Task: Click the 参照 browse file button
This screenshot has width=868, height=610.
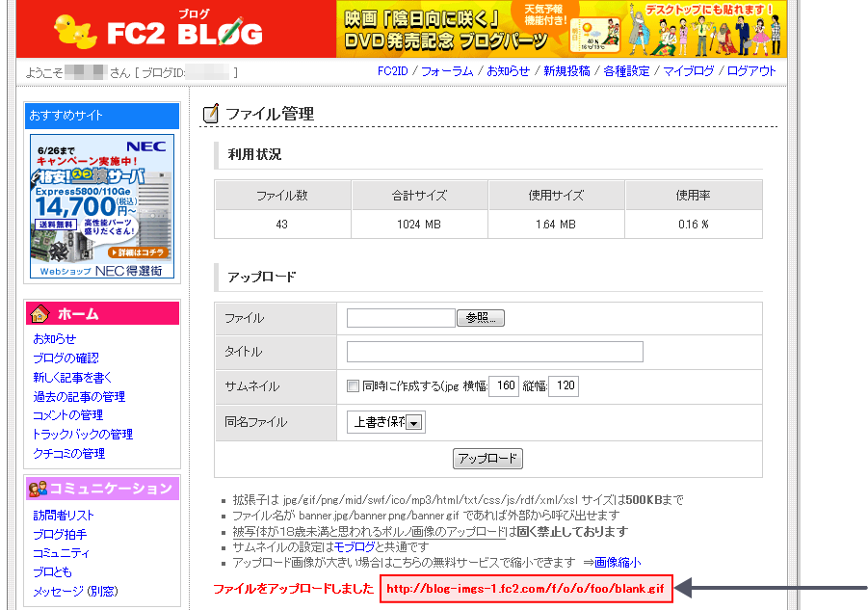Action: pyautogui.click(x=480, y=318)
